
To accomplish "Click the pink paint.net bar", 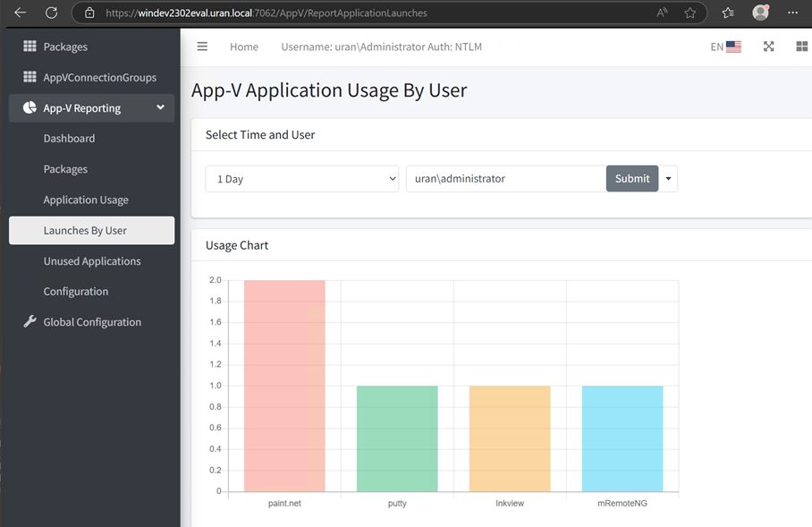I will 284,386.
